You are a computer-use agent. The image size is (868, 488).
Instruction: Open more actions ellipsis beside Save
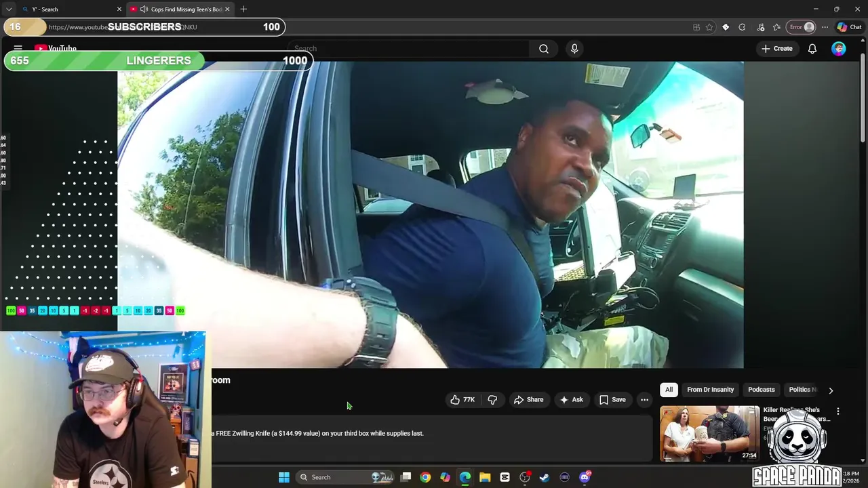coord(644,400)
